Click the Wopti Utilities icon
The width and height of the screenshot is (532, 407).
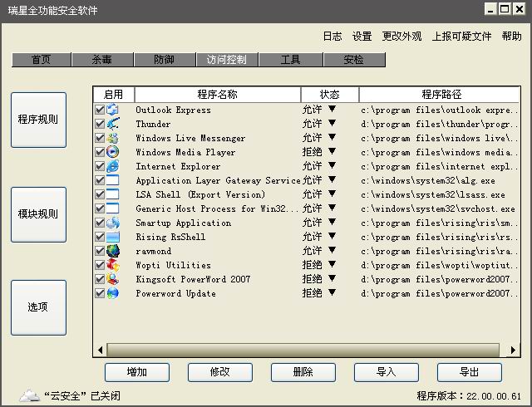click(113, 265)
